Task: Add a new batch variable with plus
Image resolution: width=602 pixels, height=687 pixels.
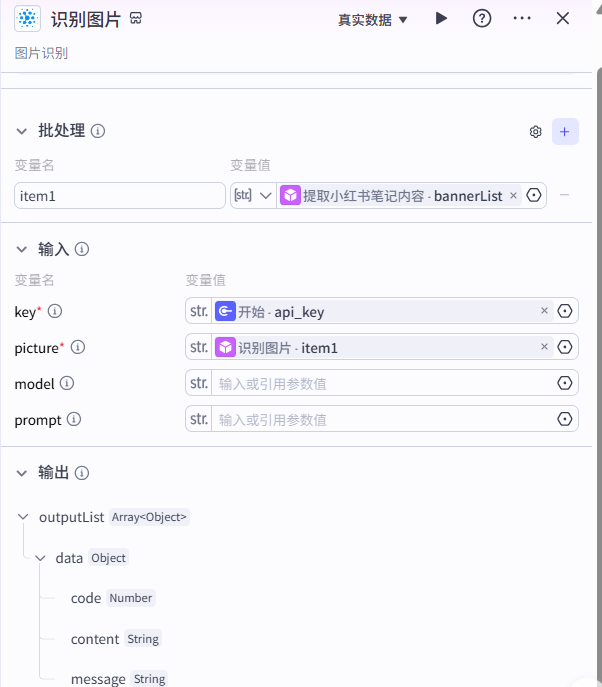Action: click(x=565, y=132)
